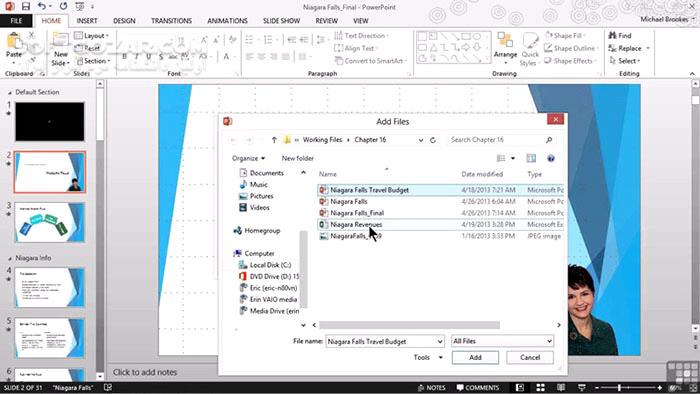
Task: Open the Select dropdown in Editing group
Action: pyautogui.click(x=625, y=61)
